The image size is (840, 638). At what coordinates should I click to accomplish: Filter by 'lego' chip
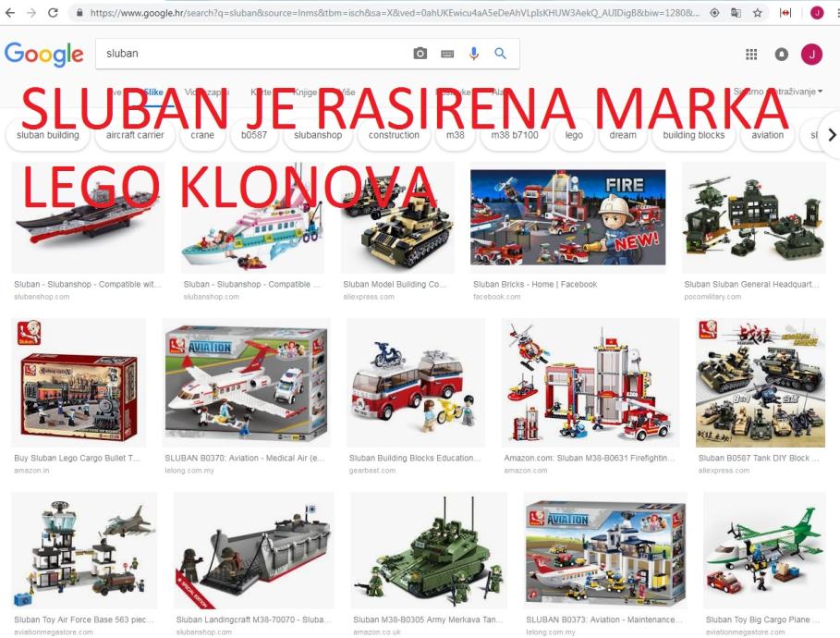(x=574, y=135)
